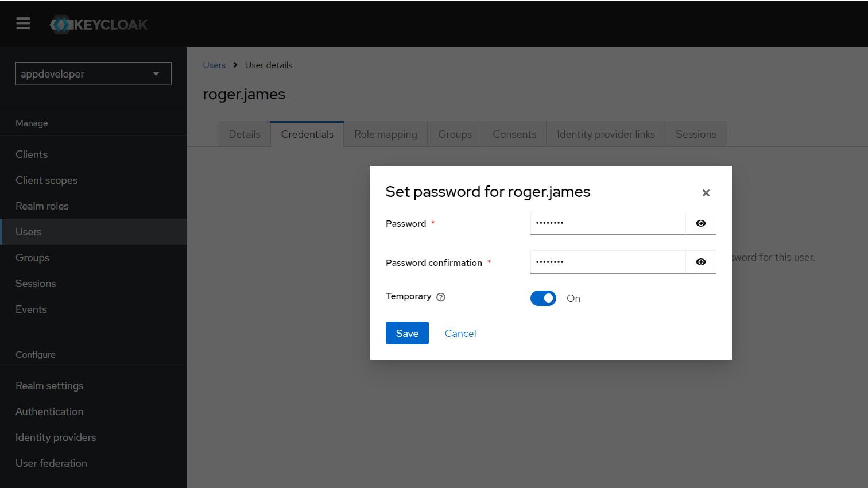Open Realm settings
The height and width of the screenshot is (488, 868).
click(94, 386)
